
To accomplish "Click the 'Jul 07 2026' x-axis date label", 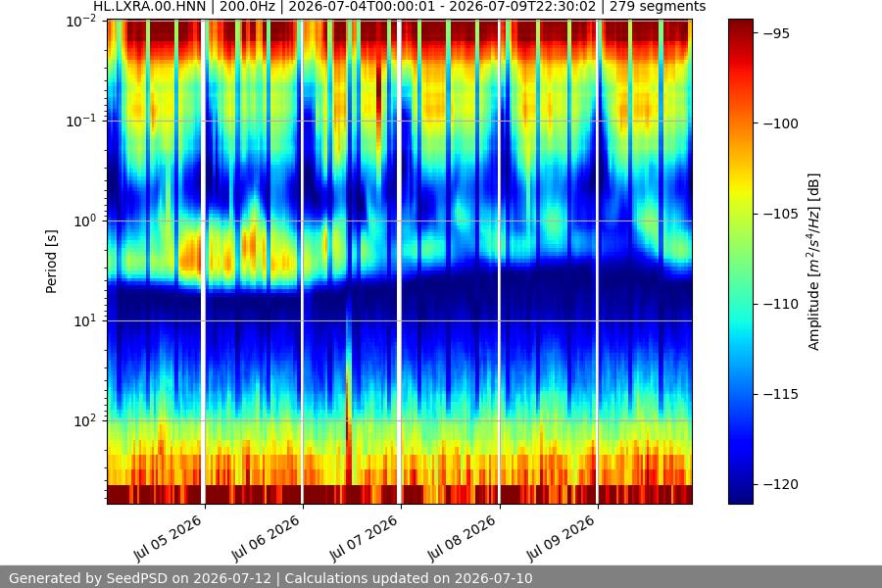I will (x=364, y=538).
